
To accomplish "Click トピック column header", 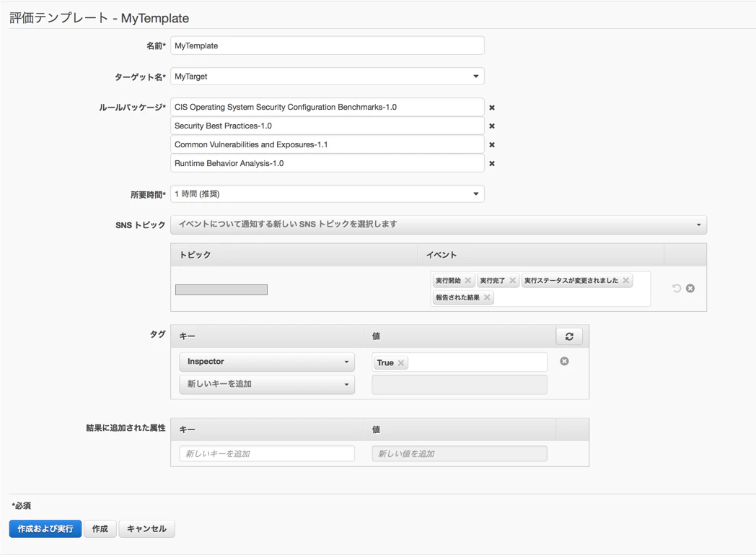I will (x=294, y=255).
